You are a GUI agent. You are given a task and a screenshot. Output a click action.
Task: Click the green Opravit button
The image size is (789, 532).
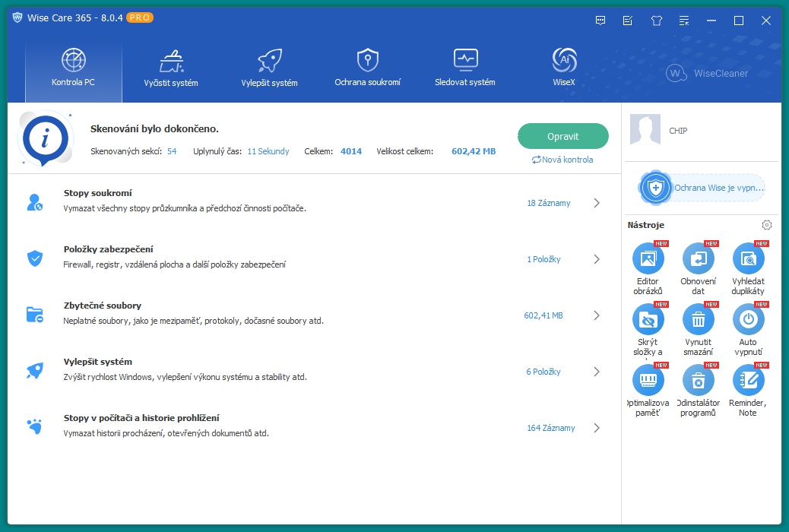tap(563, 136)
